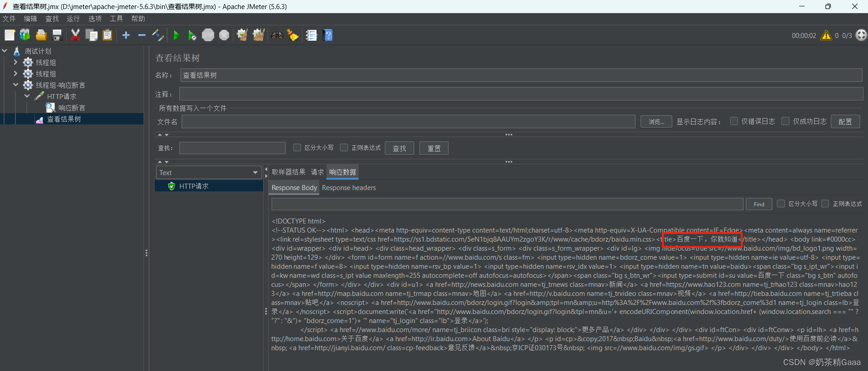Open the 编辑 menu

pyautogui.click(x=30, y=19)
